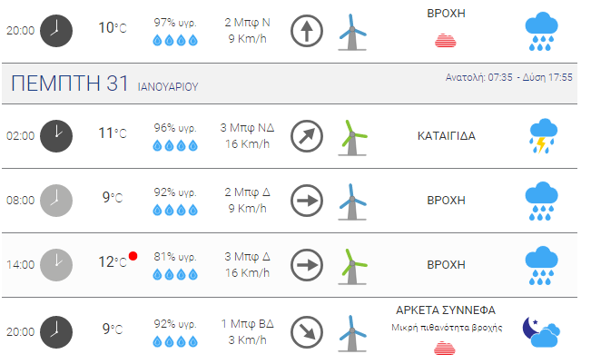Click the red dot next to 12°C
Screen dimensions: 591x364
pos(133,256)
